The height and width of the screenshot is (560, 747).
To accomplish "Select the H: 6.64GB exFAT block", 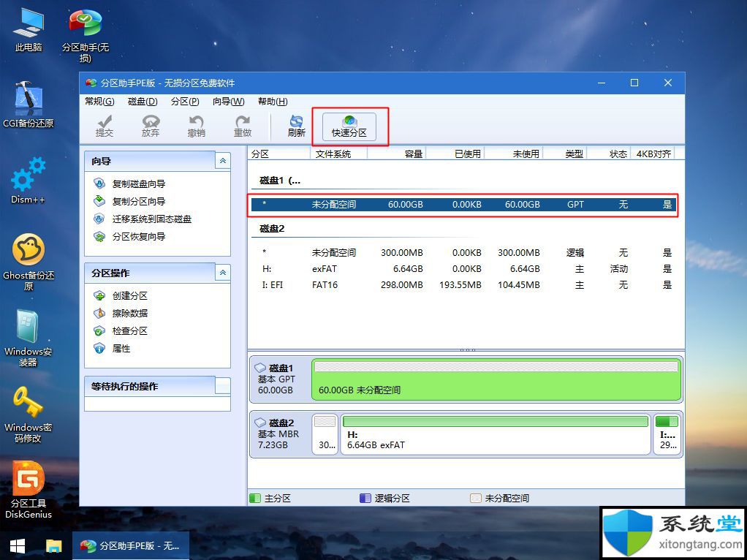I will (496, 434).
